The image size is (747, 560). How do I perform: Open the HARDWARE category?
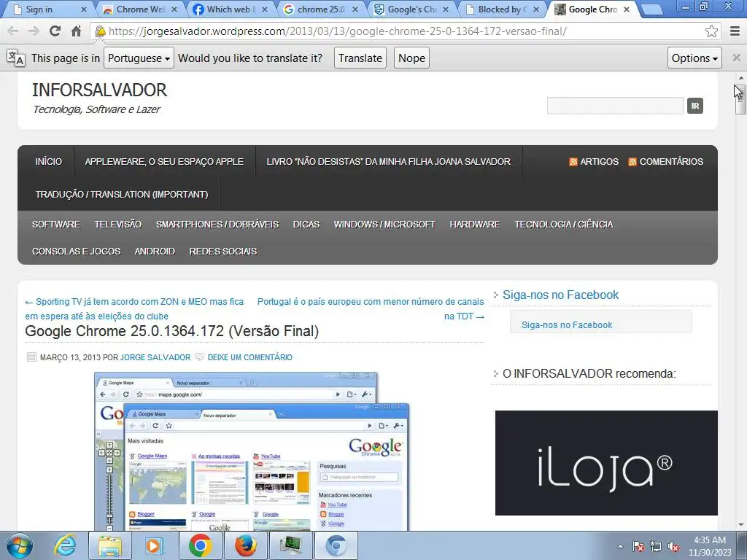coord(475,225)
